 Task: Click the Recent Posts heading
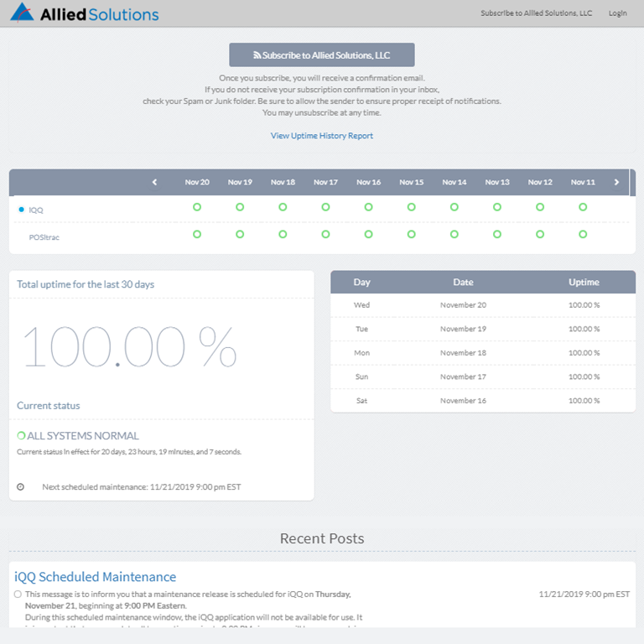322,538
